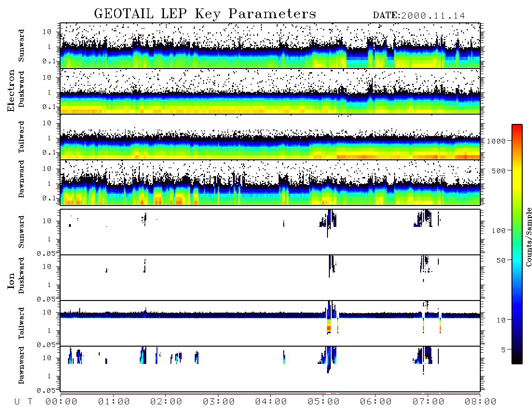Click the '5' colorbar tick value
The height and width of the screenshot is (410, 532).
(504, 349)
